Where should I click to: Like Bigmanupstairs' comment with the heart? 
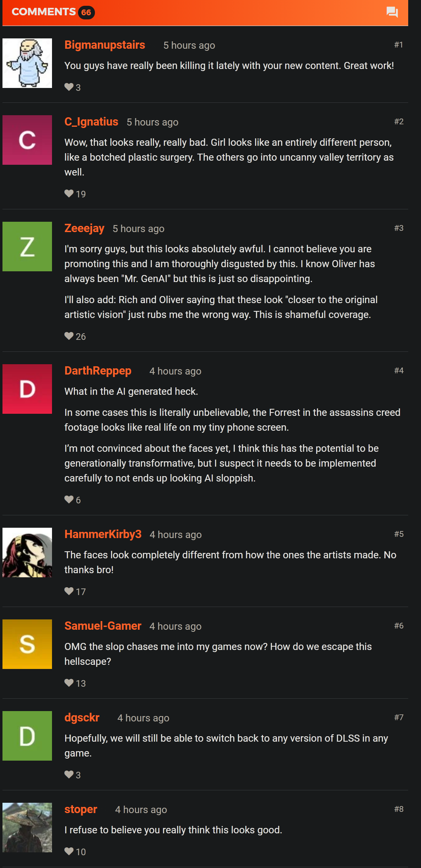(69, 87)
